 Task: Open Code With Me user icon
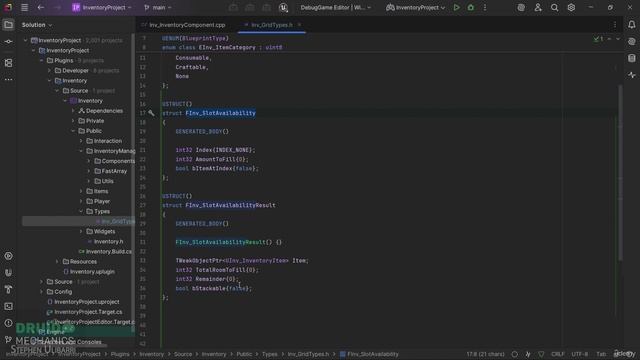(x=538, y=7)
